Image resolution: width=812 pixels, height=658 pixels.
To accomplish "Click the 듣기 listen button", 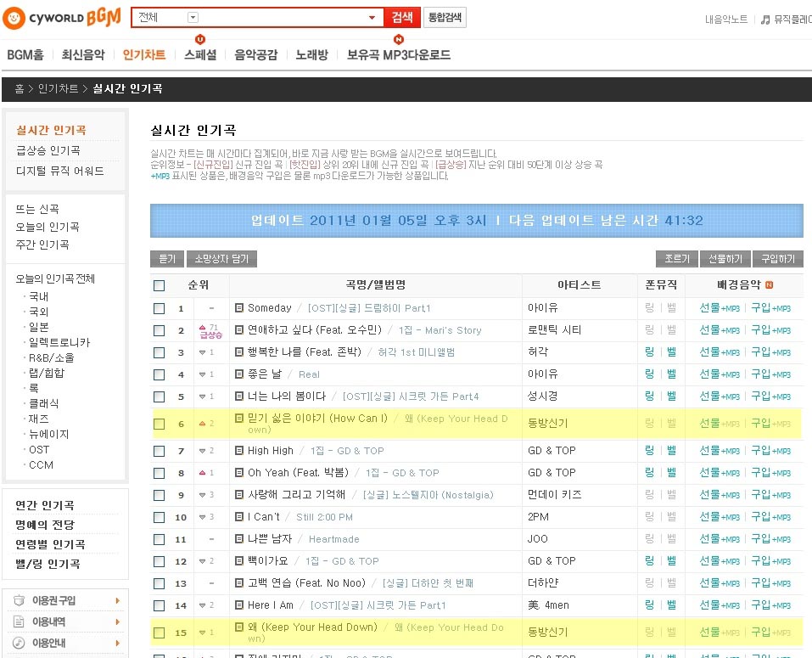I will click(167, 259).
